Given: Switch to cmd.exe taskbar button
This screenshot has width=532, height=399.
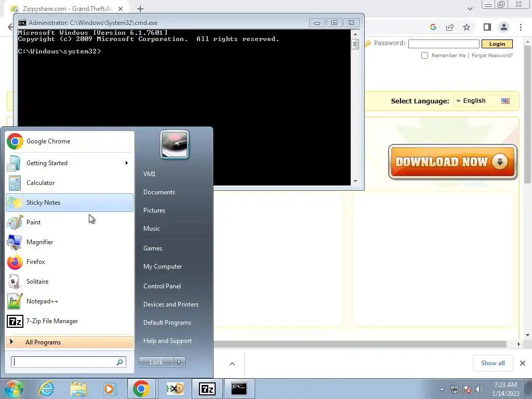Looking at the screenshot, I should pos(239,389).
